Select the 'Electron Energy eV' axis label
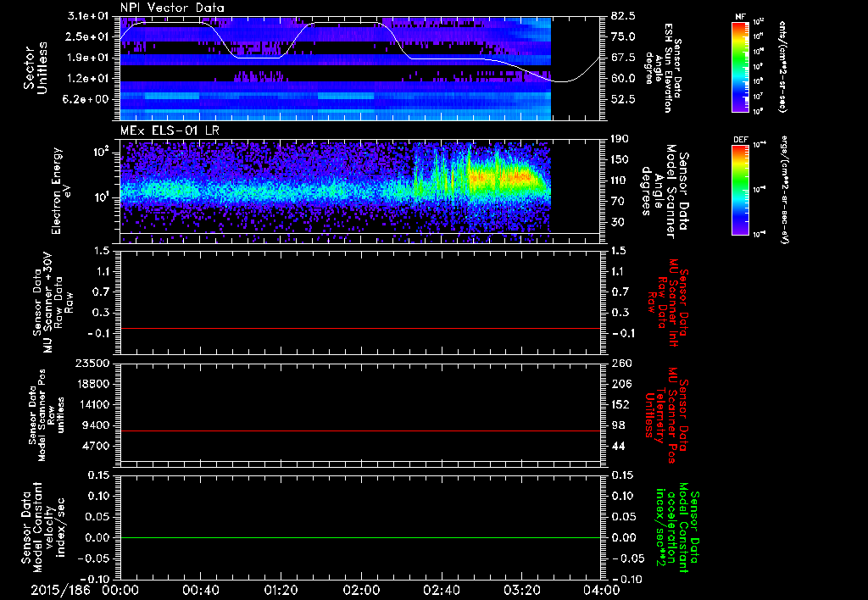Screen dimensions: 868x600 [x=62, y=191]
